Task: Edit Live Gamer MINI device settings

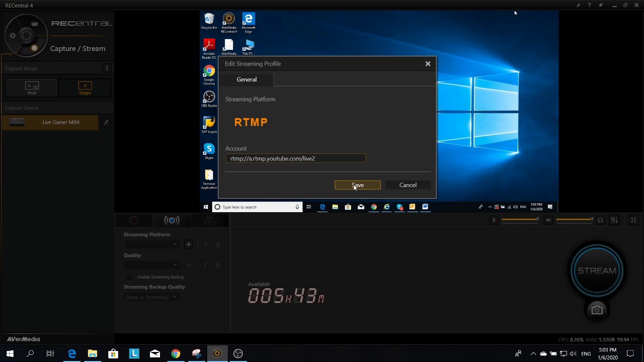Action: [x=106, y=122]
